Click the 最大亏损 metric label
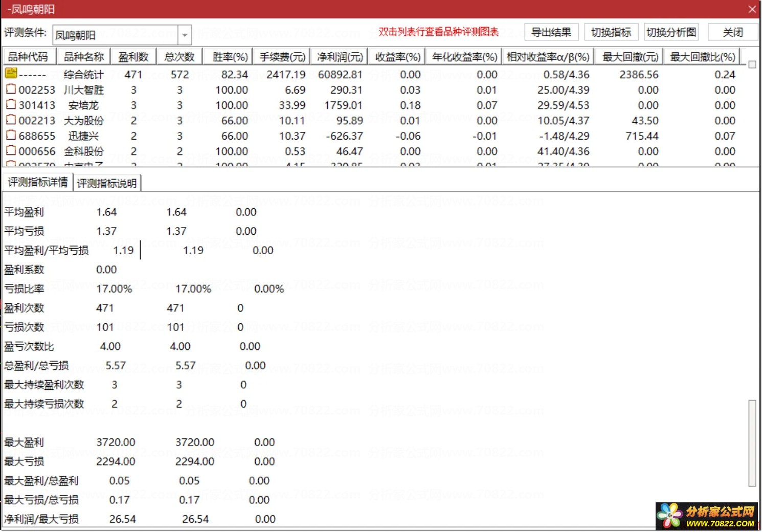Viewport: 763px width, 532px height. 24,461
